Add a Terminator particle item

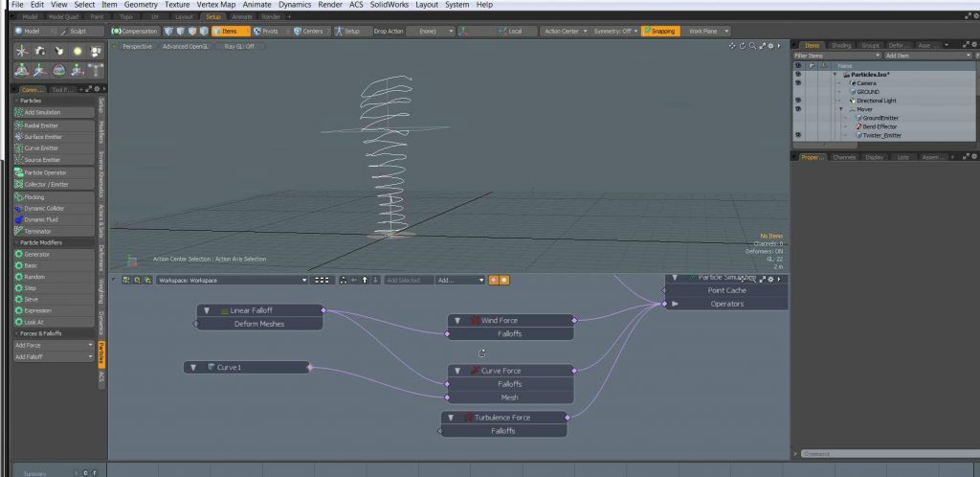coord(54,231)
